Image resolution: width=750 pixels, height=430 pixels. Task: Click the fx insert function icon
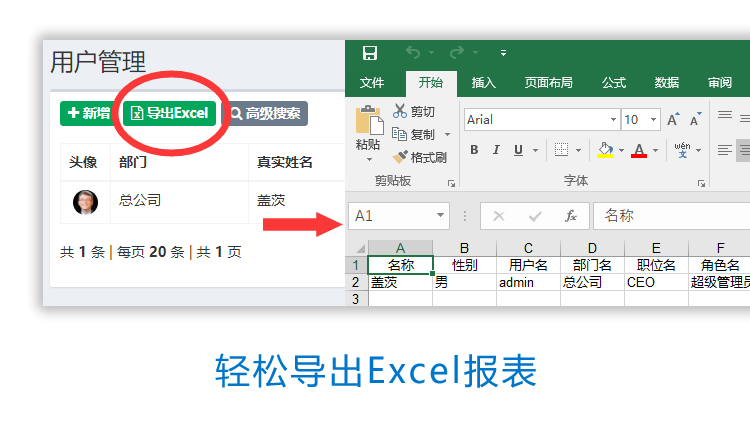571,216
